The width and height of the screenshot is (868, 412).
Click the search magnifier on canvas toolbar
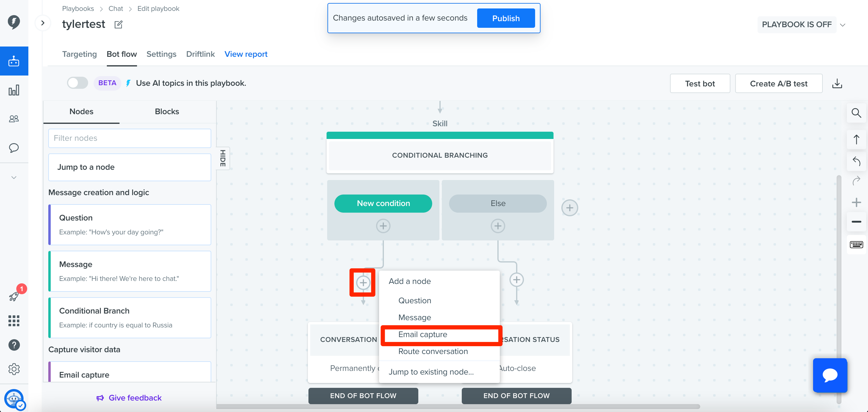(x=856, y=113)
